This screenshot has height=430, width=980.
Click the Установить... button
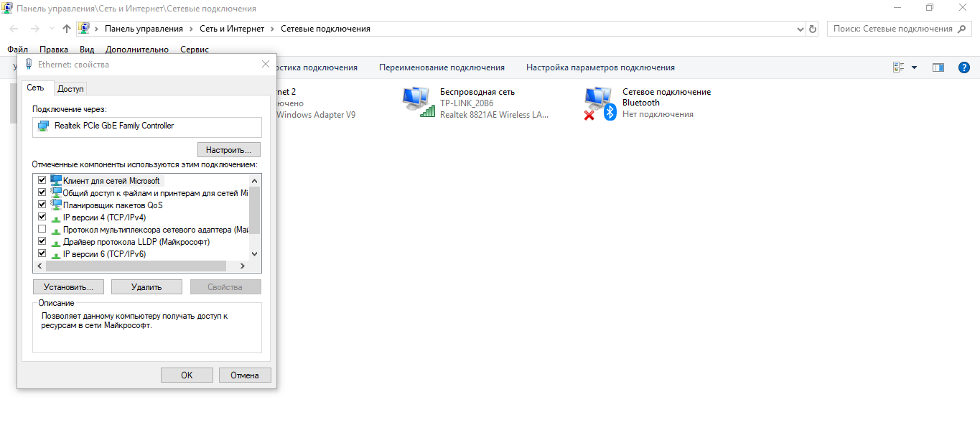click(x=68, y=286)
